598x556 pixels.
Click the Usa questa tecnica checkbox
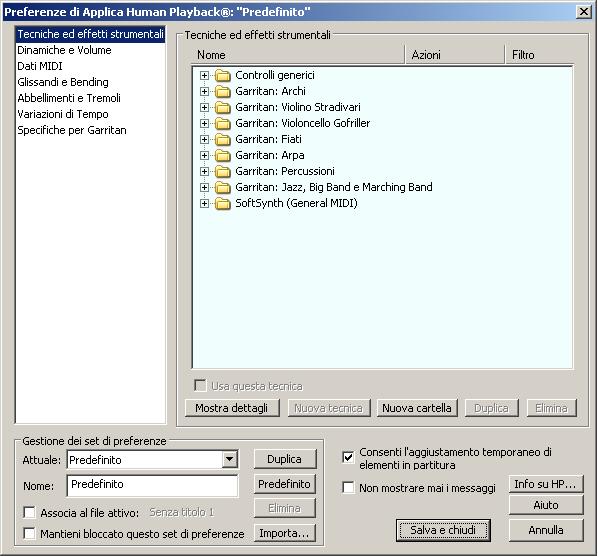click(x=200, y=386)
